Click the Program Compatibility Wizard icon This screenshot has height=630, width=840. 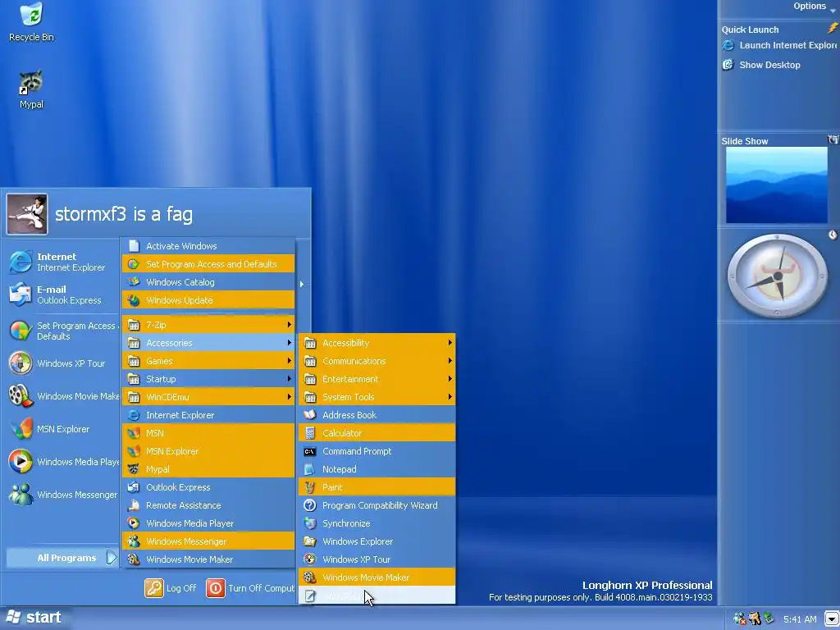coord(309,505)
